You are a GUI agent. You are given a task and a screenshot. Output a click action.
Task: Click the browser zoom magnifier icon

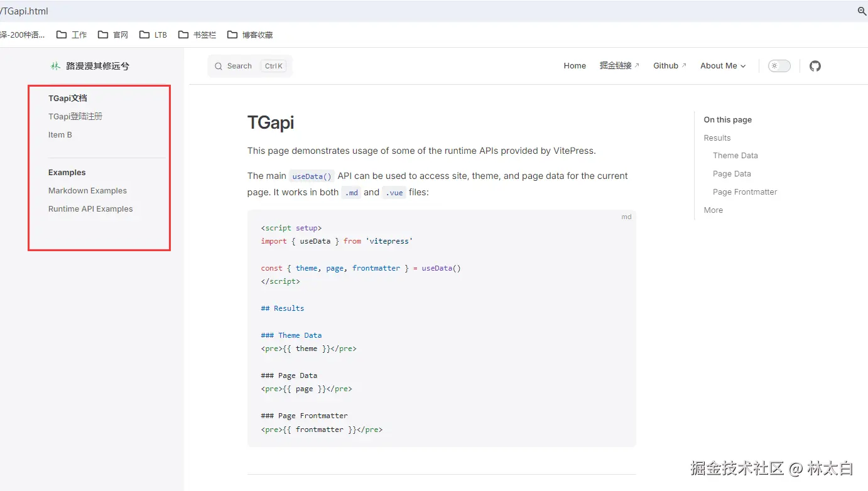click(862, 11)
